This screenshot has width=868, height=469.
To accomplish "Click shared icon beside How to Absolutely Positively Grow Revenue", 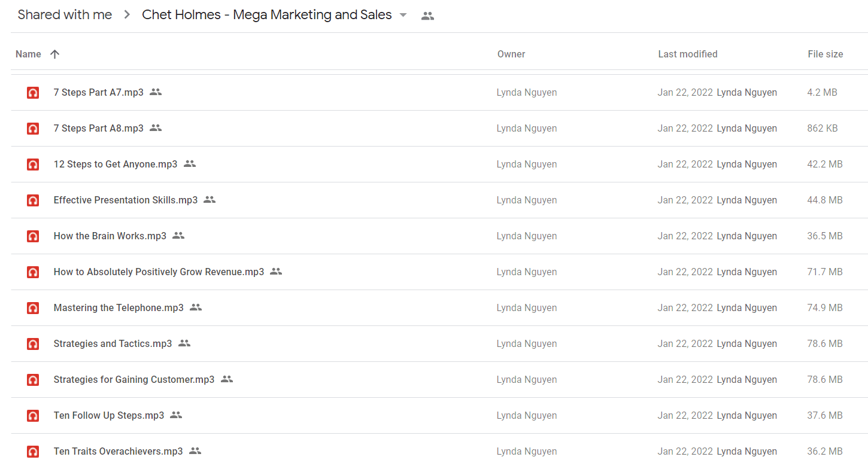I will (x=276, y=272).
